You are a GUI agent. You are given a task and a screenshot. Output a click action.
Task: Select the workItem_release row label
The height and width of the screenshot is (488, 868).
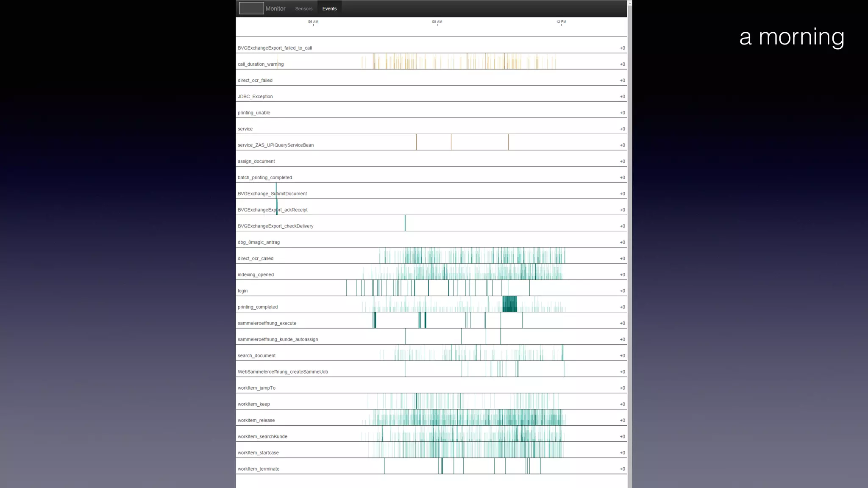(x=256, y=421)
